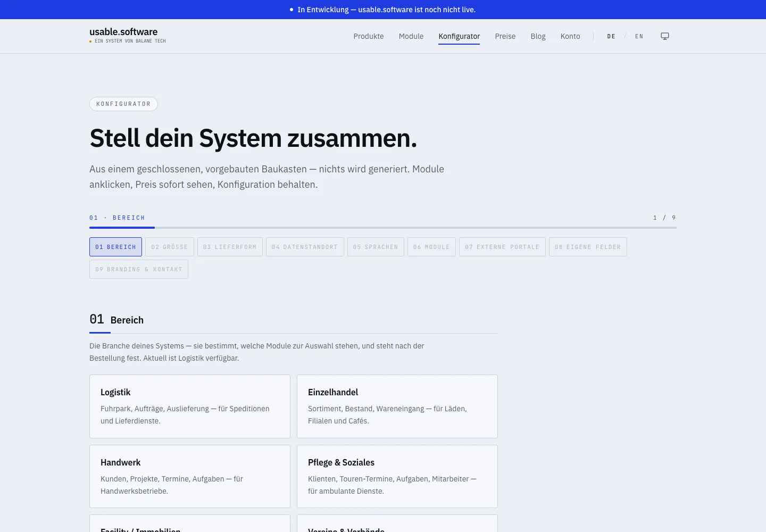Image resolution: width=766 pixels, height=532 pixels.
Task: Jump to step 03 Lieferform
Action: click(x=230, y=247)
